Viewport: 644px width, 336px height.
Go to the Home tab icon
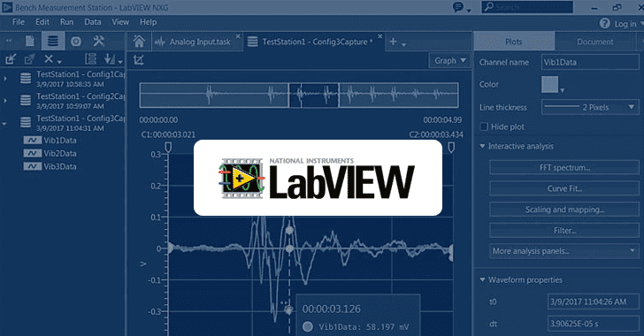click(139, 42)
